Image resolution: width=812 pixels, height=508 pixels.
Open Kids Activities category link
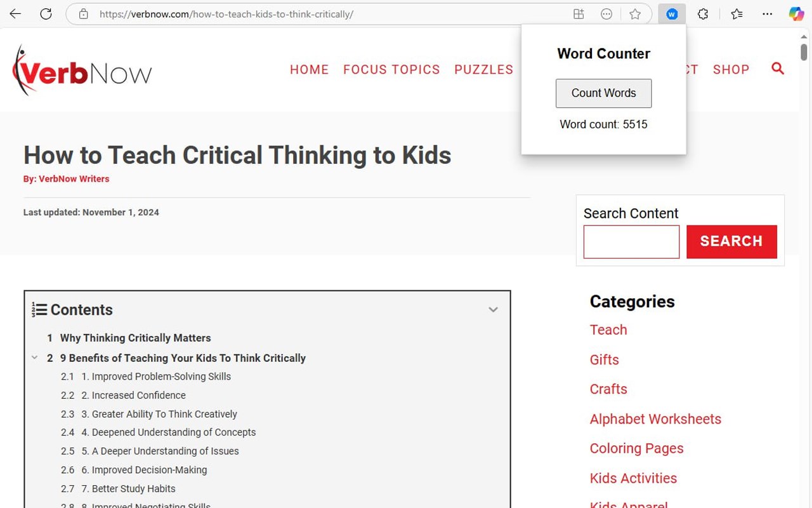click(x=634, y=478)
